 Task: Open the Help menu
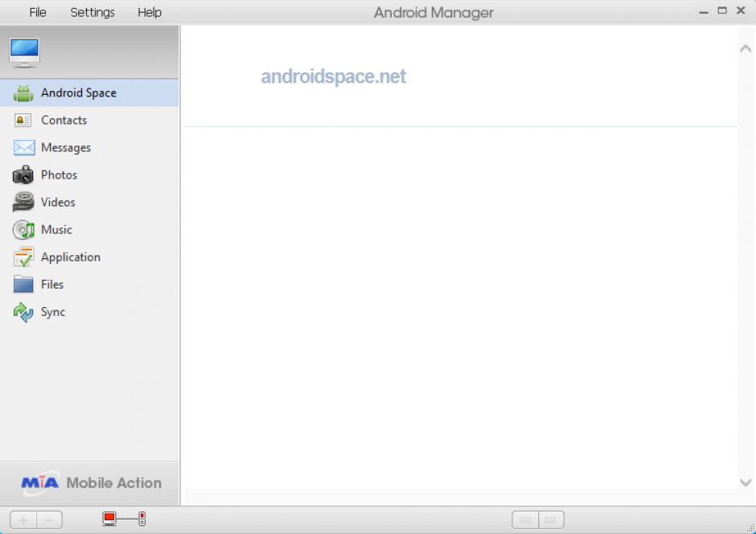pyautogui.click(x=150, y=12)
